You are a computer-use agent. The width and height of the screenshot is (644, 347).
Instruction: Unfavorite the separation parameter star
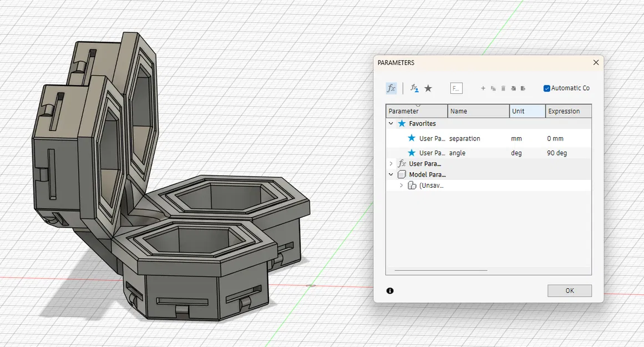tap(412, 138)
